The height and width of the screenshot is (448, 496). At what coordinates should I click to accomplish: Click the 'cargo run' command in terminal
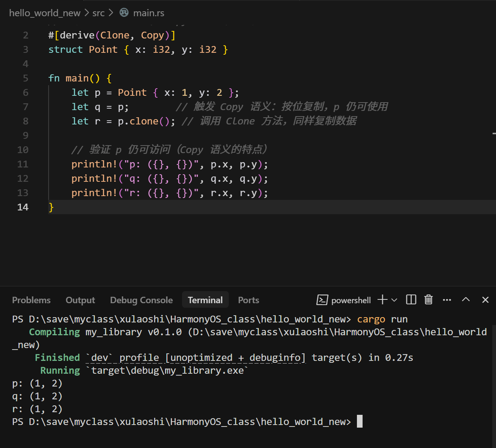(x=382, y=319)
